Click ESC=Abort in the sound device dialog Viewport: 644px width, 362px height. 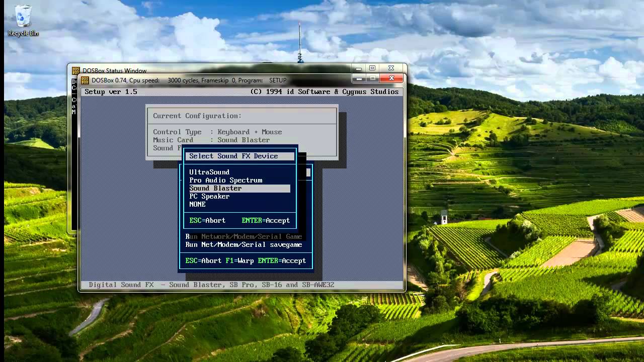(x=207, y=220)
